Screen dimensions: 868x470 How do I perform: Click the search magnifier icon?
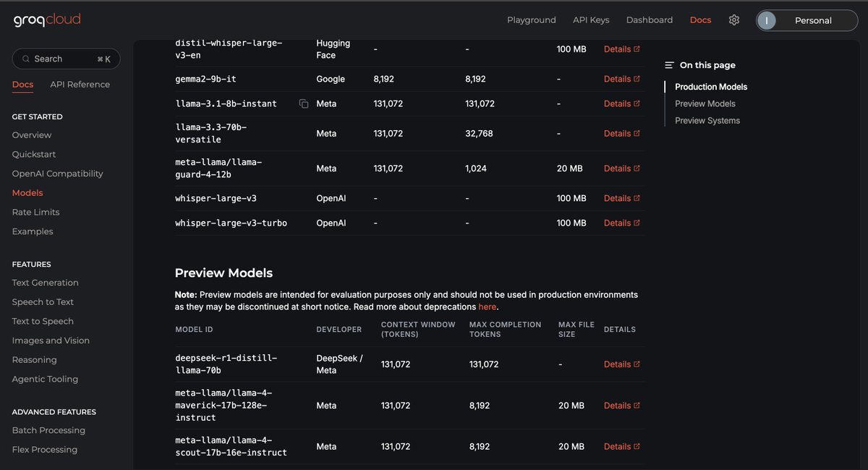tap(27, 59)
